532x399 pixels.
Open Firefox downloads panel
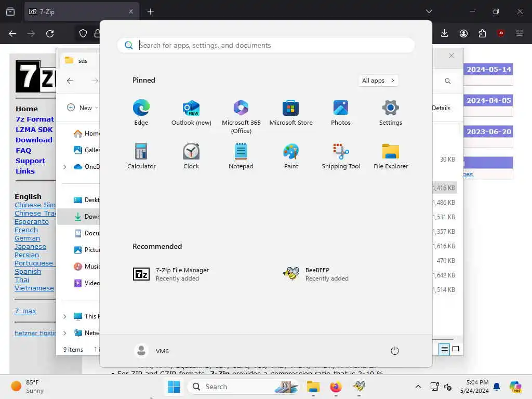tap(445, 33)
